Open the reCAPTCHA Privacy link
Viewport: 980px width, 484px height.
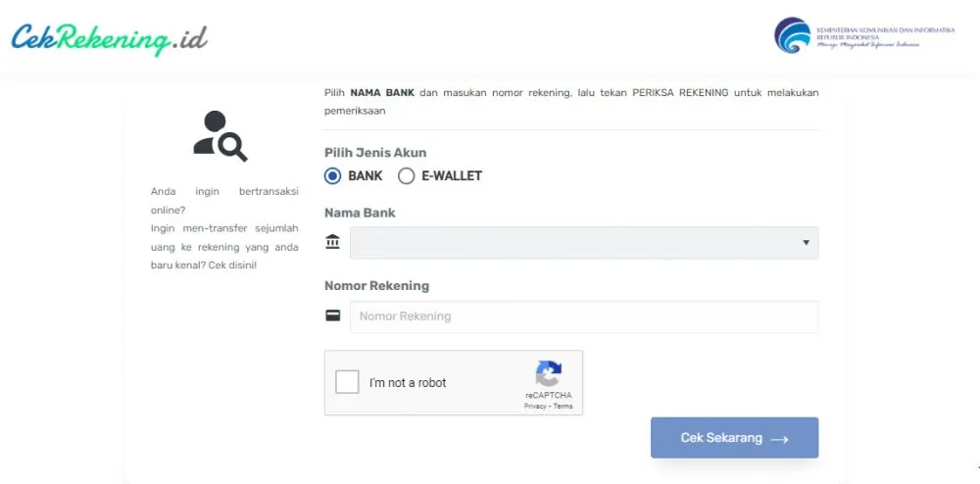(x=534, y=406)
